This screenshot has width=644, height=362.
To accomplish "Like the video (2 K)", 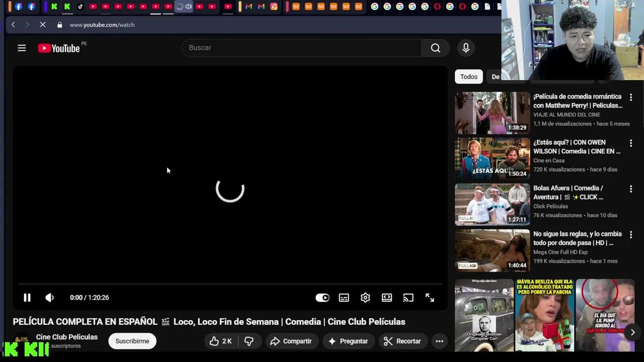I will [x=221, y=341].
